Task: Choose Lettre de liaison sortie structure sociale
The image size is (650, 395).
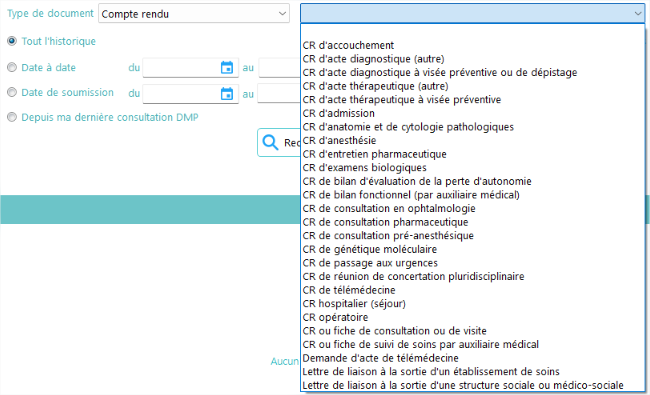Action: (473, 385)
